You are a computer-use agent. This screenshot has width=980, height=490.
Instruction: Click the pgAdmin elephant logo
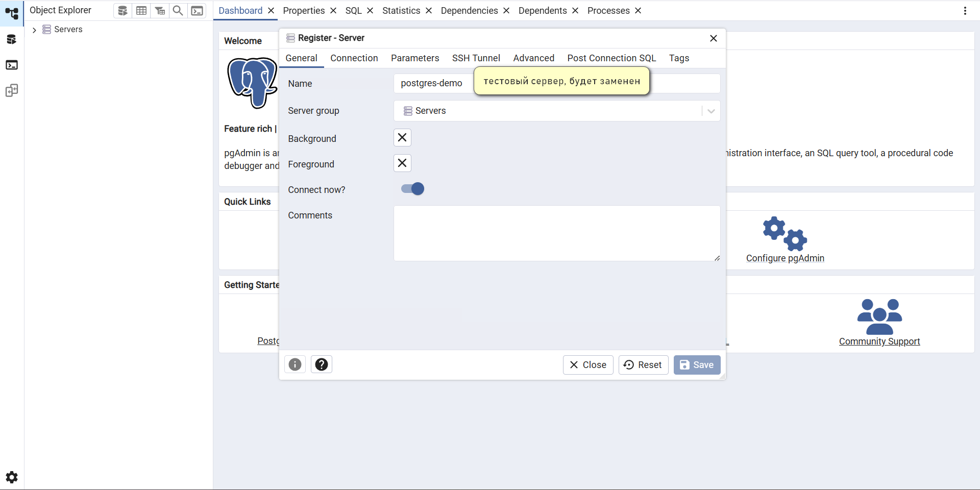click(x=252, y=83)
